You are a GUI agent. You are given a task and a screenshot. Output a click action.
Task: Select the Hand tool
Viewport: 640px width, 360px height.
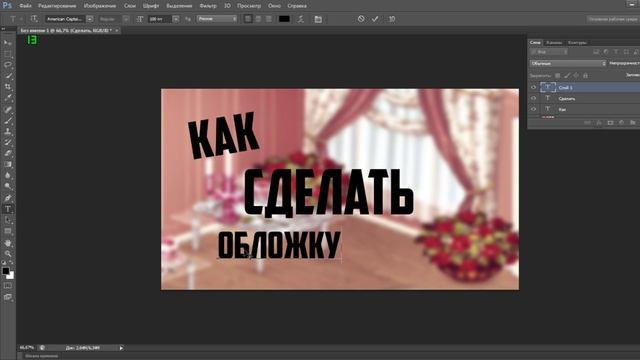coord(8,243)
